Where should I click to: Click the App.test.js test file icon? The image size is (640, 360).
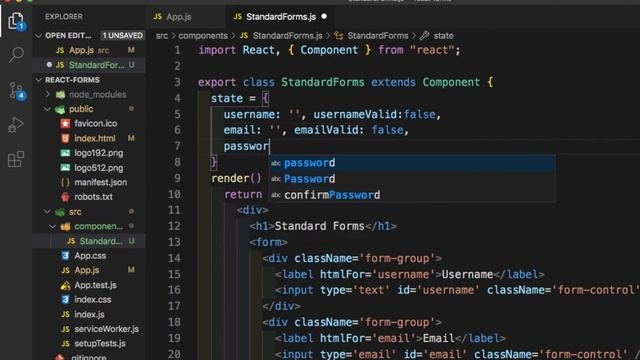[x=65, y=285]
